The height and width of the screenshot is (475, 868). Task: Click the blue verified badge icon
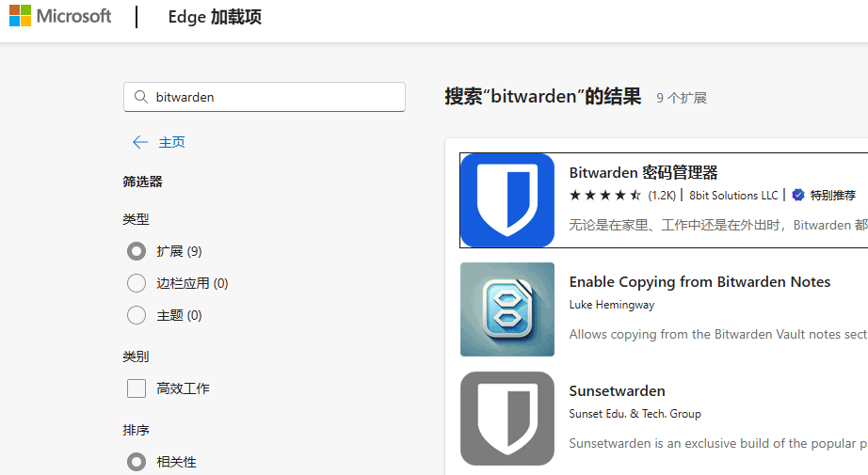click(798, 195)
